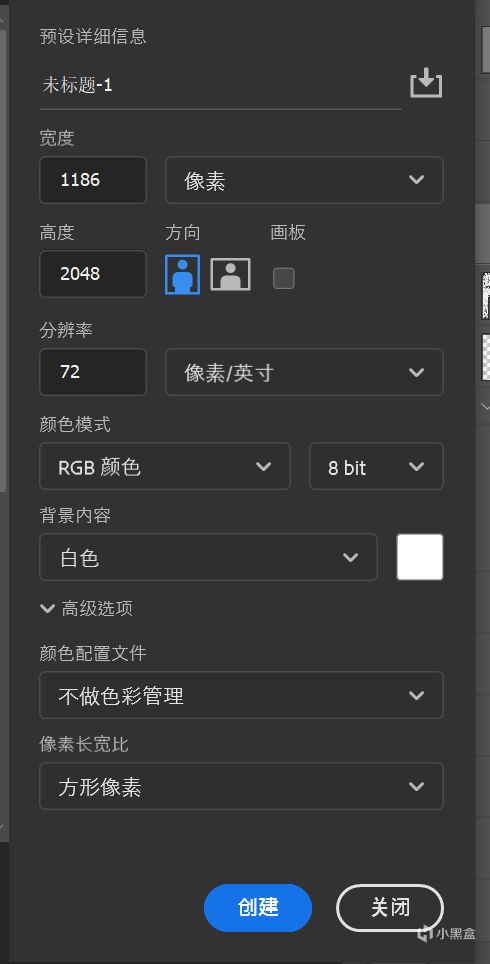
Task: Click the 关闭 close button
Action: point(390,907)
